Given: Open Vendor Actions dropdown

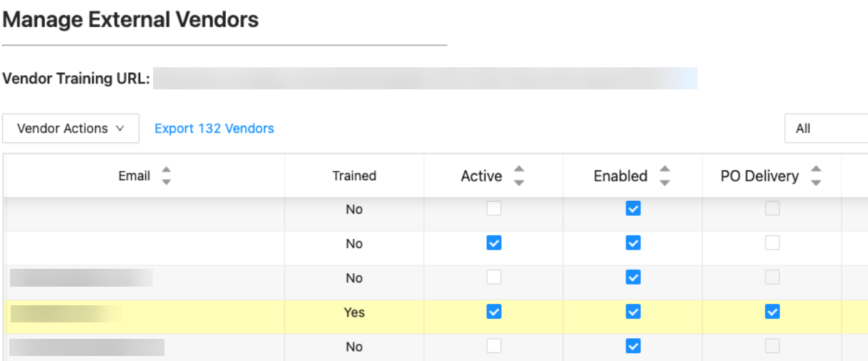Looking at the screenshot, I should click(71, 129).
